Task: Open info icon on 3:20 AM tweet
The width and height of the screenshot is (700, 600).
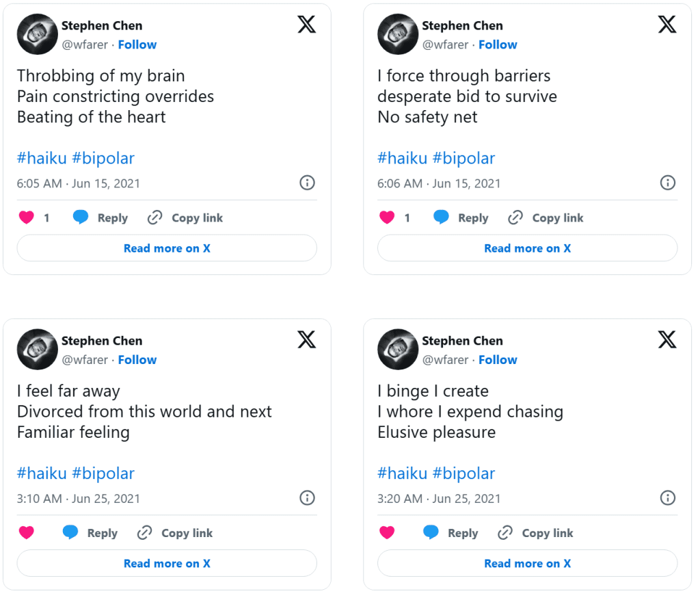Action: tap(668, 498)
